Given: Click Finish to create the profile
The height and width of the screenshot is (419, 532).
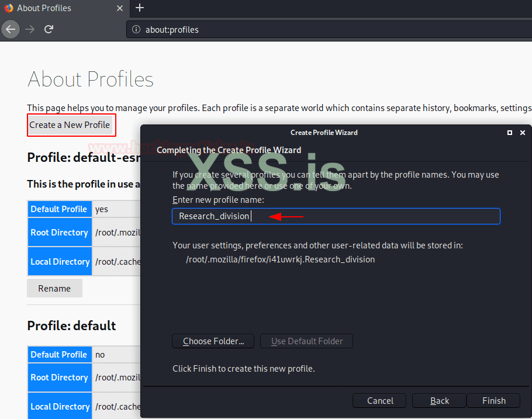Looking at the screenshot, I should tap(493, 401).
